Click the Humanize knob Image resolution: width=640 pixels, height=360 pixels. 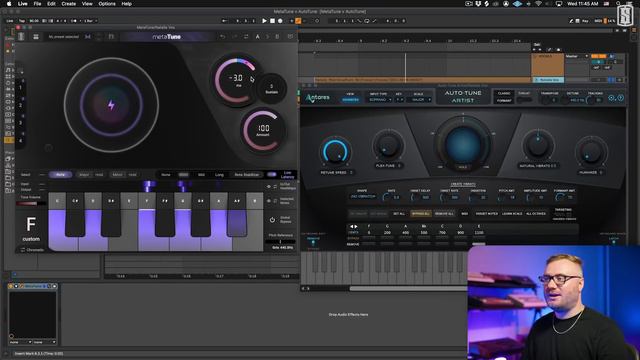point(591,152)
